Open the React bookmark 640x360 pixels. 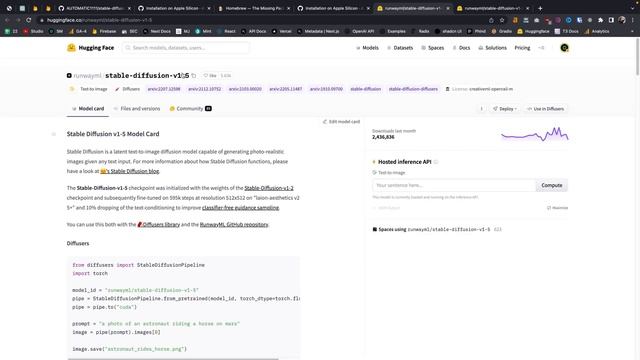(x=226, y=31)
